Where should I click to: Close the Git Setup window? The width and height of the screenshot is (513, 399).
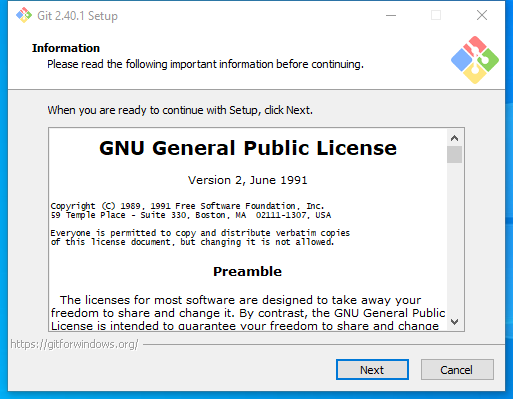[482, 15]
